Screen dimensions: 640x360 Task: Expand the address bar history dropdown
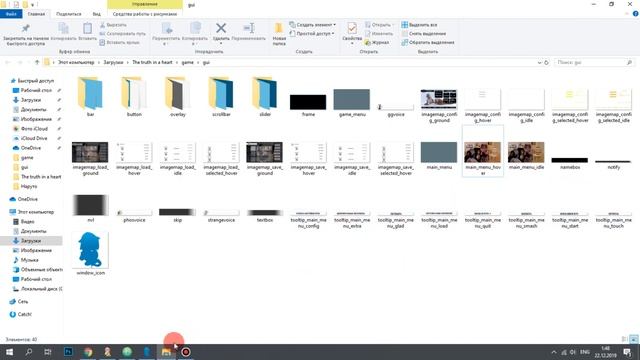point(539,62)
